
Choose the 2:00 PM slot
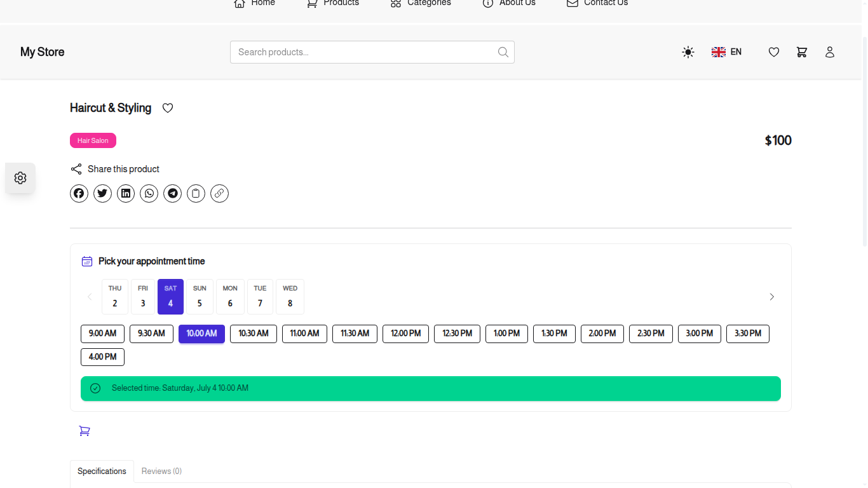(602, 334)
